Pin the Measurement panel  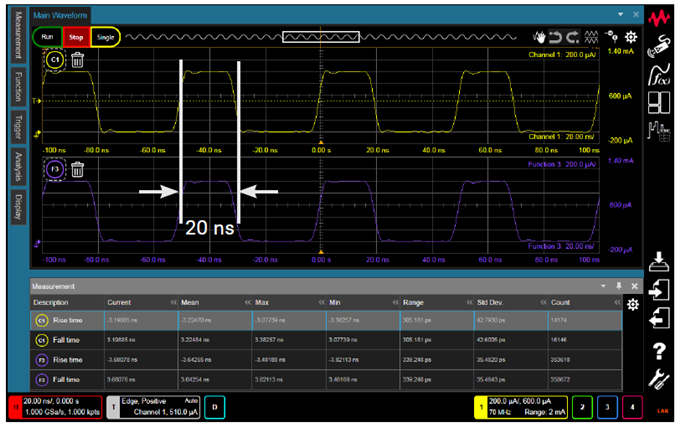pyautogui.click(x=619, y=286)
